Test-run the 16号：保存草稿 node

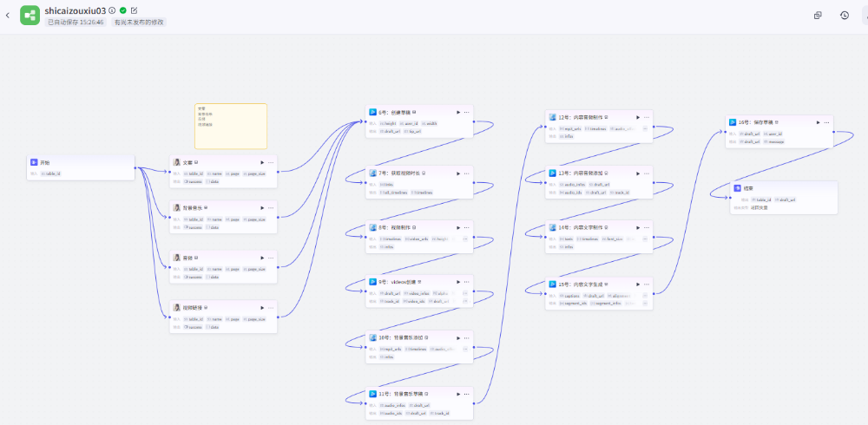(x=818, y=123)
